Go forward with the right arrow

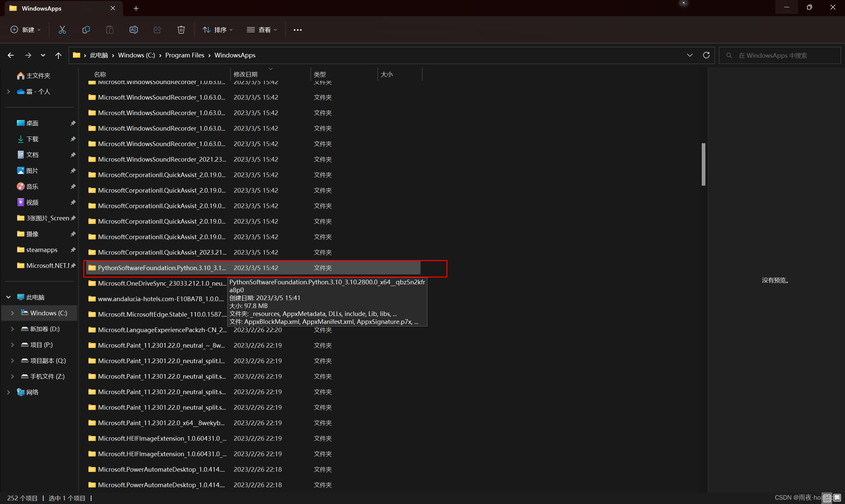click(x=28, y=55)
